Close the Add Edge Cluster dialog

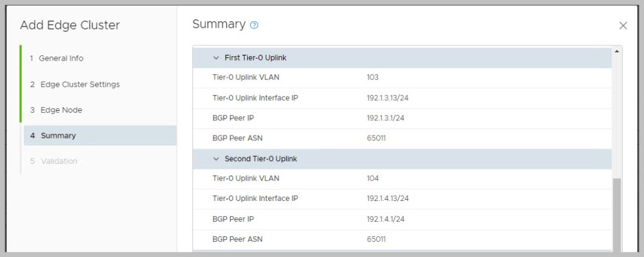[x=623, y=26]
